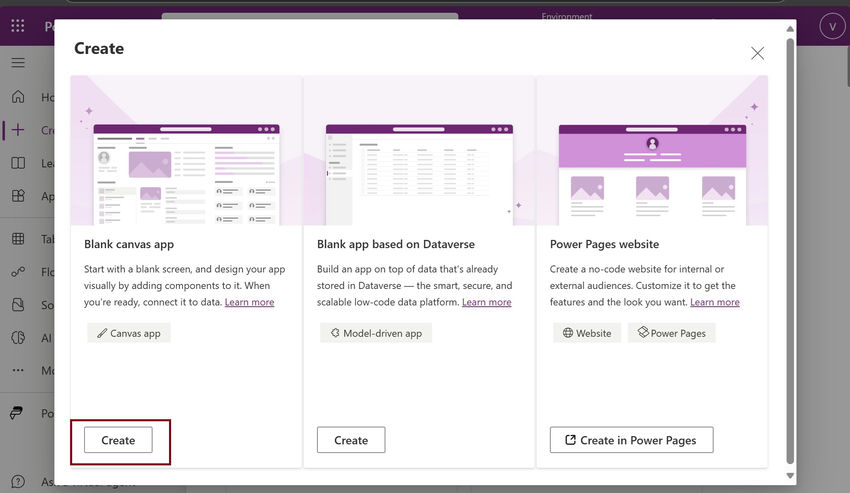Viewport: 850px width, 493px height.
Task: Click the Blank canvas app preview image
Action: [186, 150]
